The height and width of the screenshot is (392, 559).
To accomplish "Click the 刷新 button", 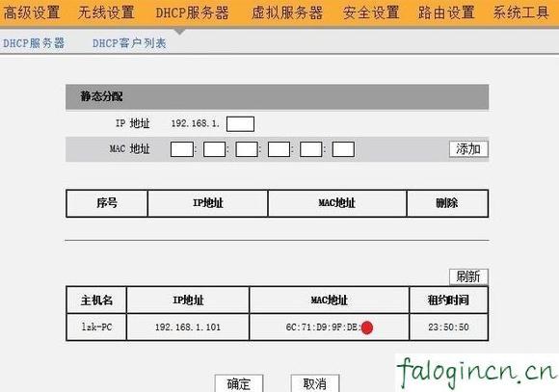I will [468, 276].
